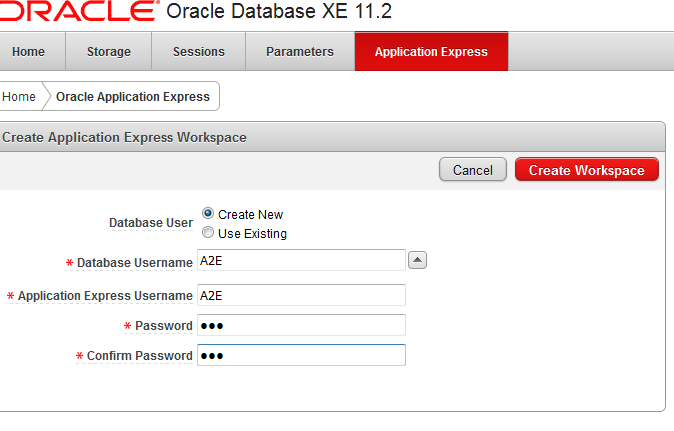Switch to the Sessions tab
Image resolution: width=674 pixels, height=431 pixels.
pos(199,51)
